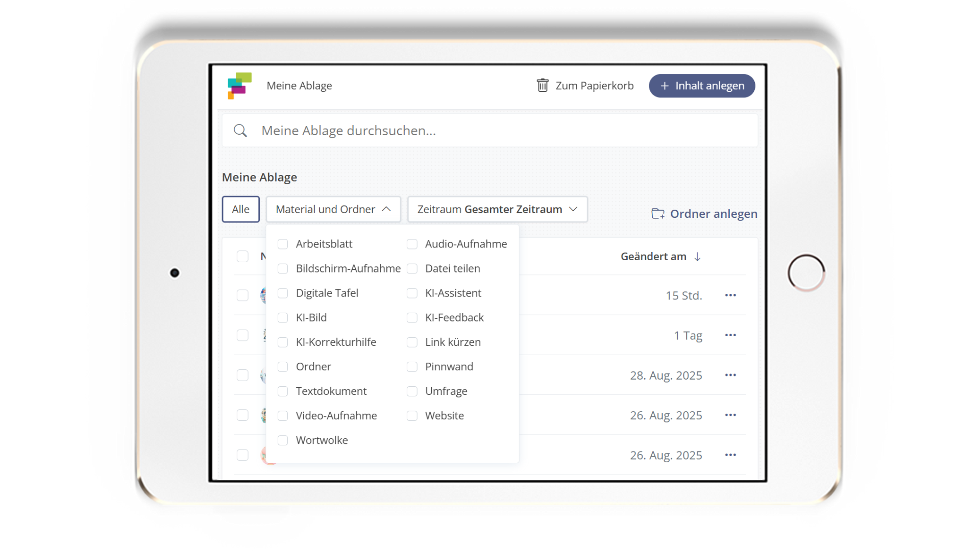Click the Ordner anlegen link
The width and height of the screenshot is (980, 551).
(x=713, y=214)
